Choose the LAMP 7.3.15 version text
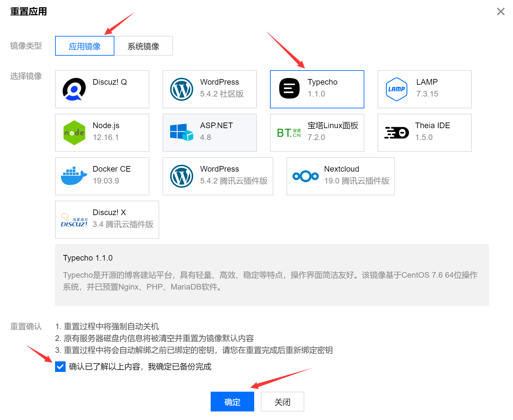This screenshot has height=420, width=513. [427, 94]
